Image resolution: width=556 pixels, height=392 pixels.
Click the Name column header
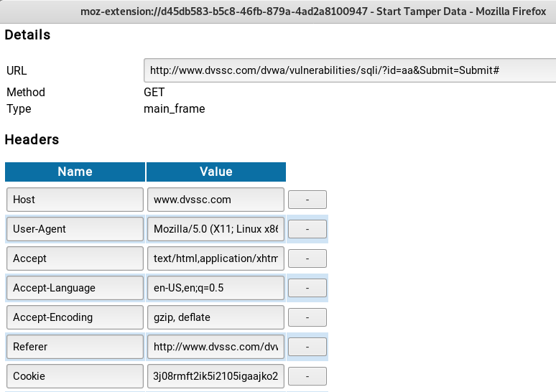[x=75, y=172]
